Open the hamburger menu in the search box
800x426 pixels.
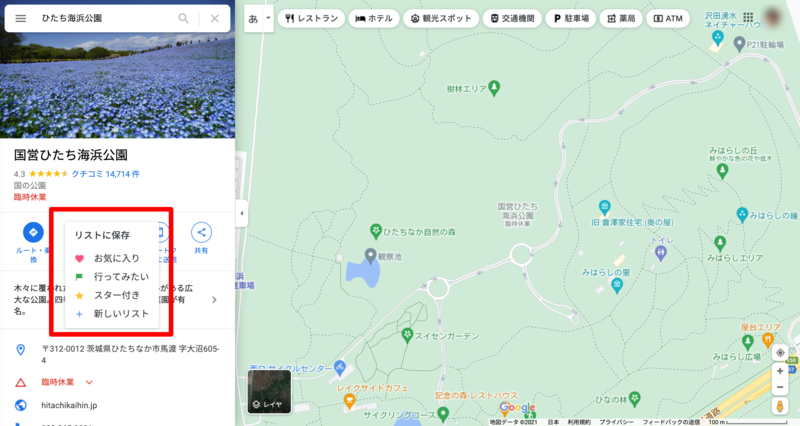[20, 18]
